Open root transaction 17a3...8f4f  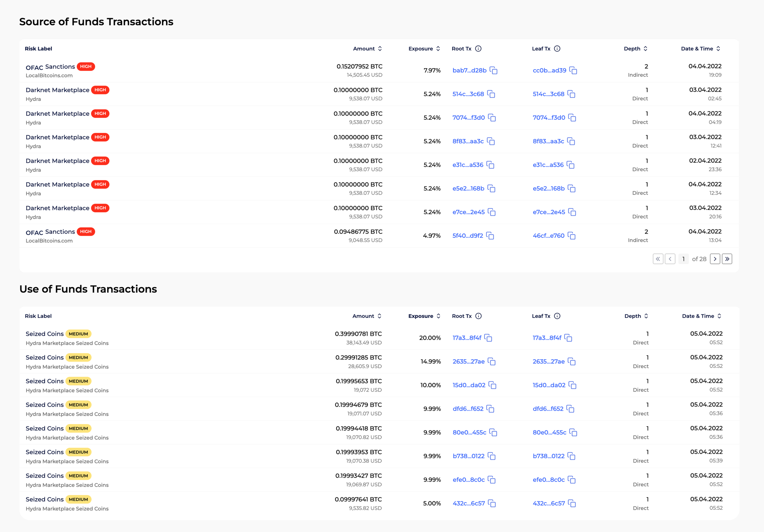click(467, 338)
